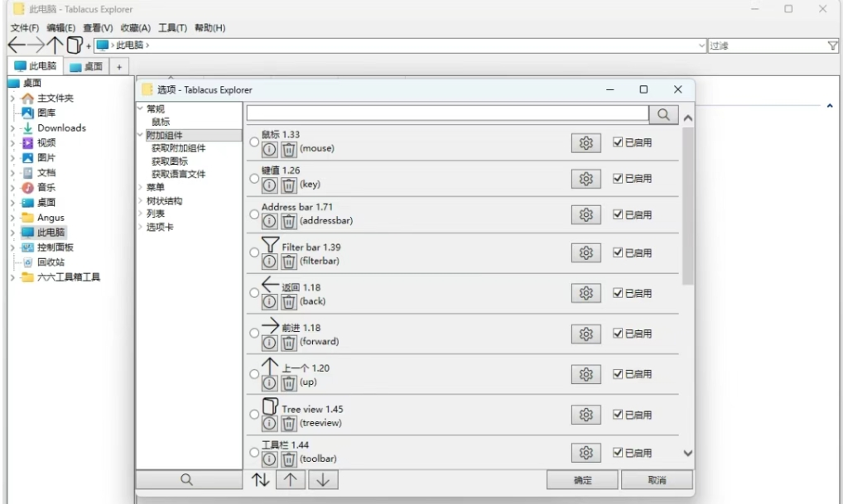Open settings gear for Address bar add-on
Viewport: 843px width, 504px height.
586,215
